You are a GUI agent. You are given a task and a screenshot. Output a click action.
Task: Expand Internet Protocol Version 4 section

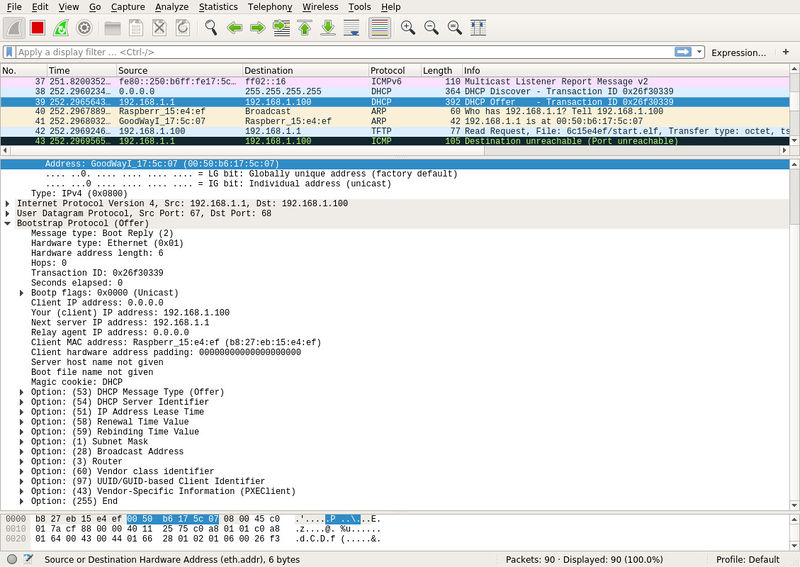click(8, 204)
